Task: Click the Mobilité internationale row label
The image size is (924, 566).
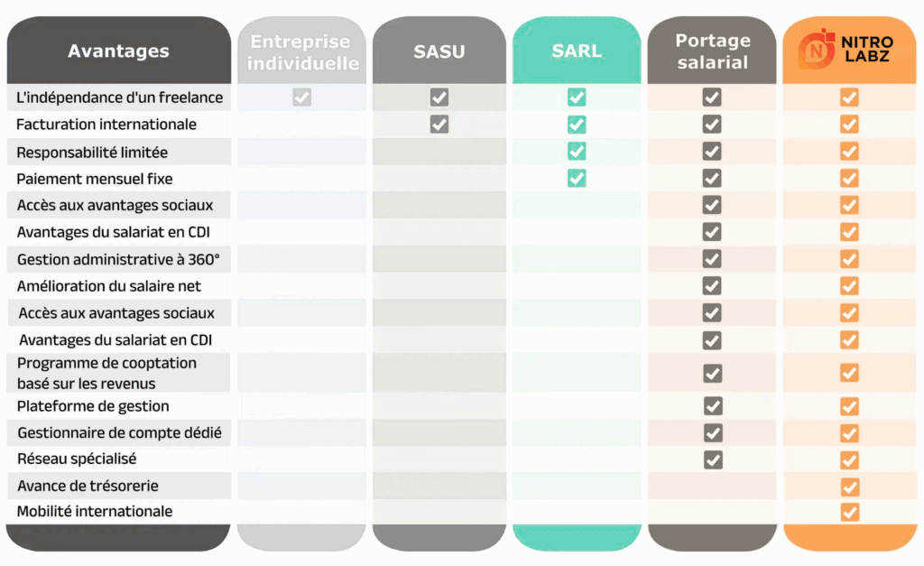Action: point(95,512)
